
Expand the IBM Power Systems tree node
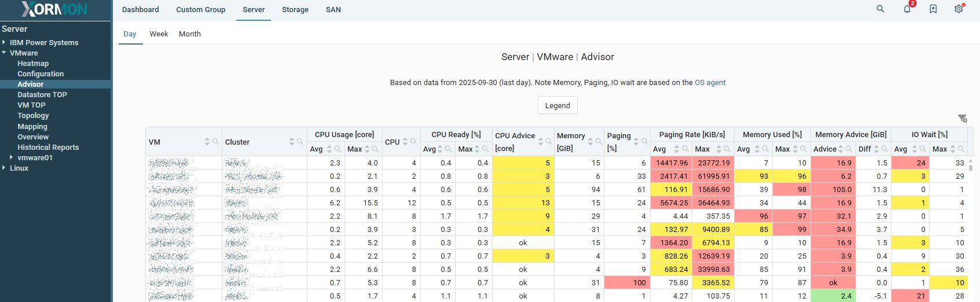[x=4, y=42]
